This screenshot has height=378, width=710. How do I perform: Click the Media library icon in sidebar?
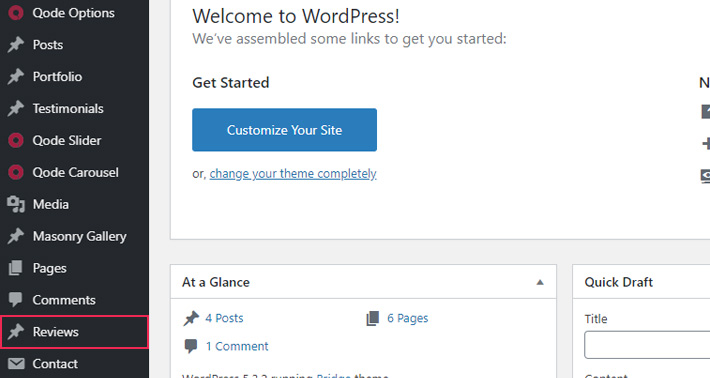tap(16, 204)
